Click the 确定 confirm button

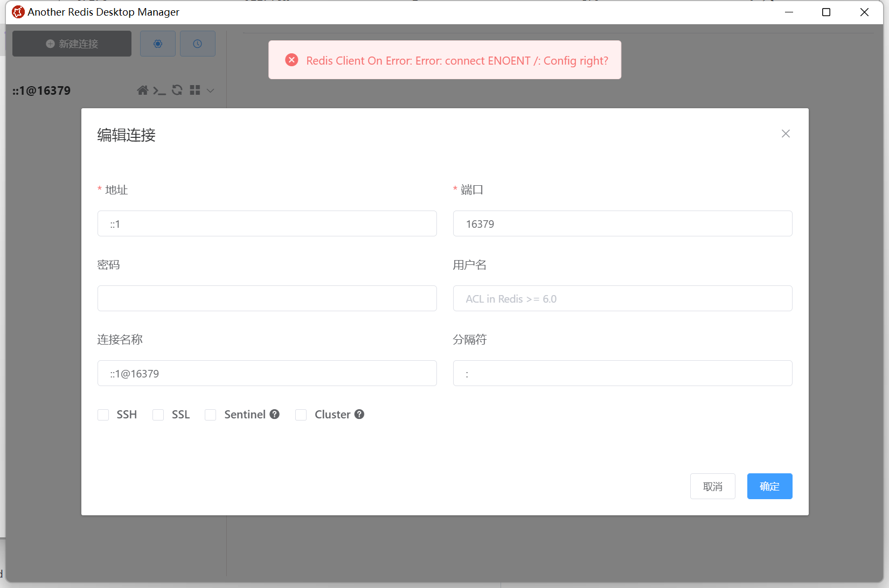click(769, 486)
